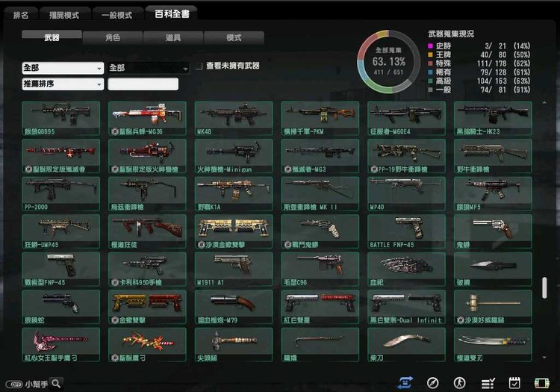Open the 推薦排序 sort dropdown
This screenshot has width=560, height=392.
[x=63, y=84]
